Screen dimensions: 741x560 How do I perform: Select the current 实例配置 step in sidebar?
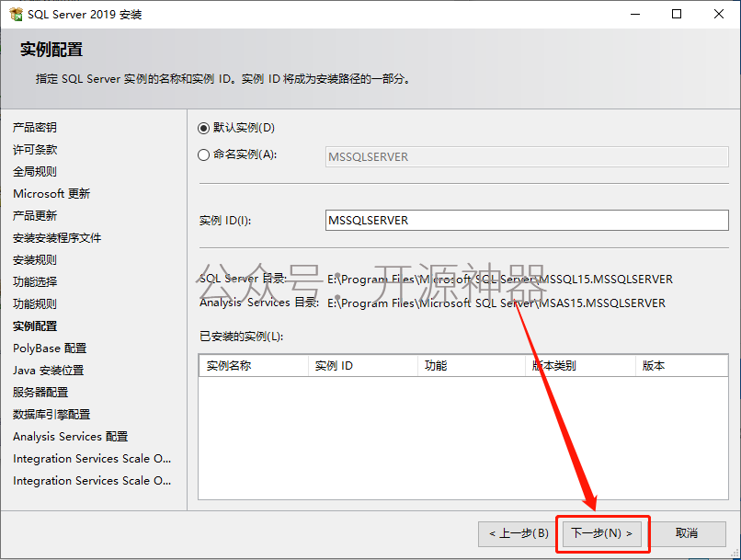click(35, 326)
